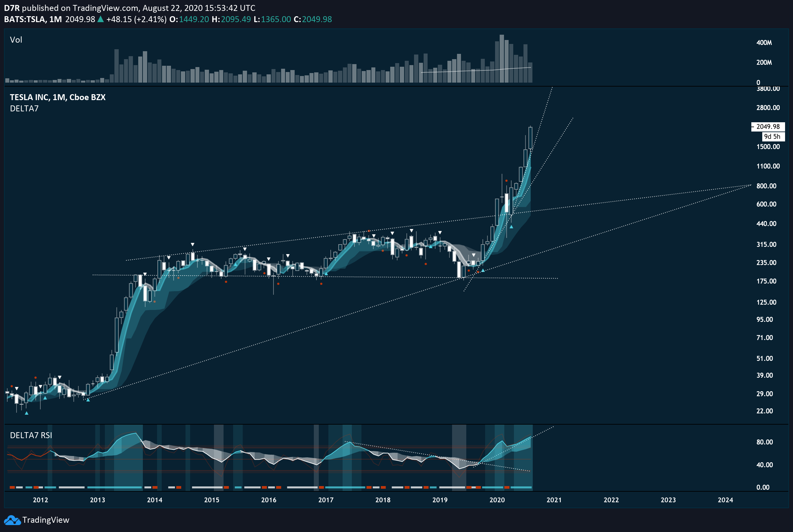This screenshot has height=532, width=793.
Task: Click the 71.00 price axis label
Action: 765,338
